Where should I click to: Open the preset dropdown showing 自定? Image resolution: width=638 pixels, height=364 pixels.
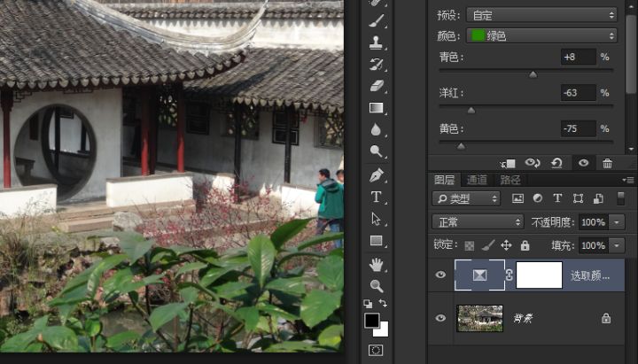point(541,15)
